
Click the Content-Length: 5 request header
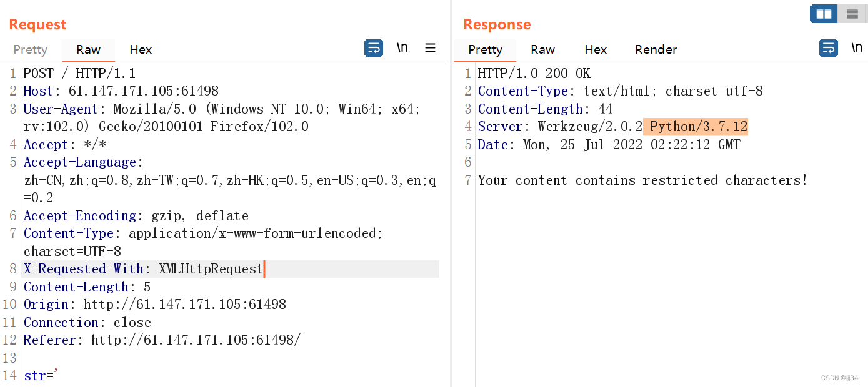(x=87, y=287)
